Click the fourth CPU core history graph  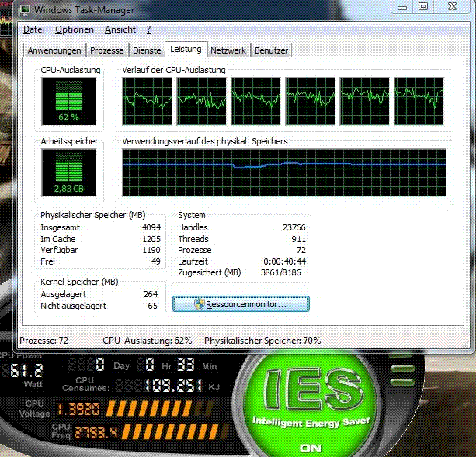tap(311, 101)
